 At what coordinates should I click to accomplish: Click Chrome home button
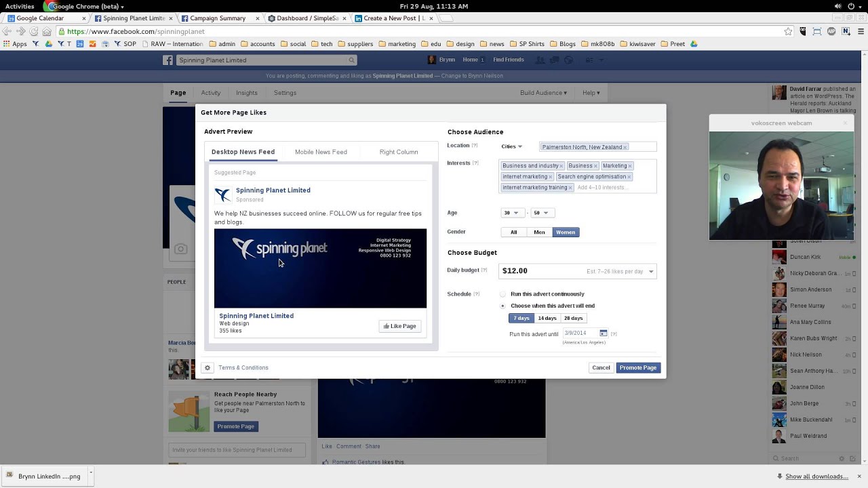47,31
